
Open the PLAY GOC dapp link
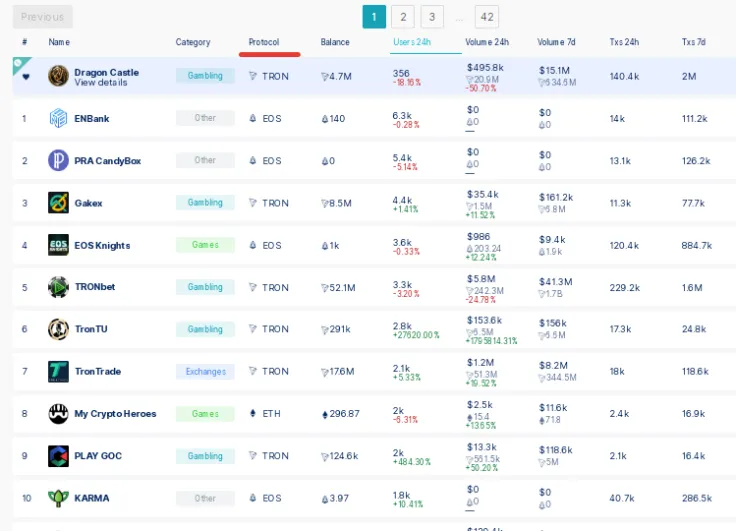(x=98, y=456)
